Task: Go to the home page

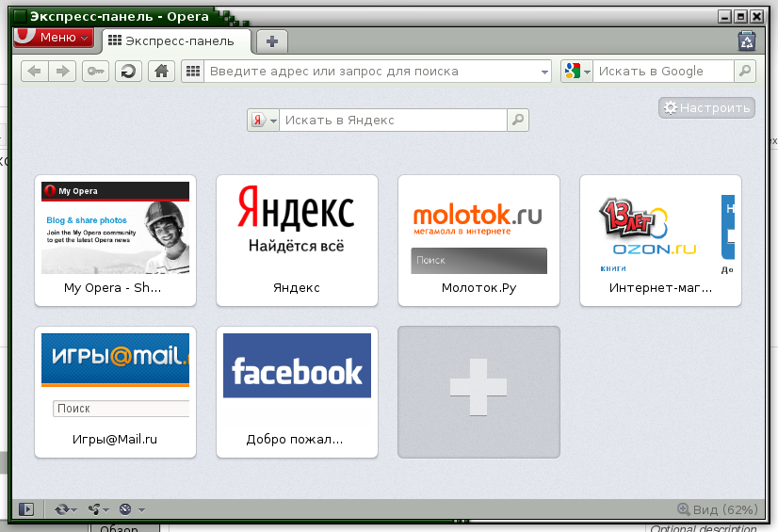Action: 161,72
